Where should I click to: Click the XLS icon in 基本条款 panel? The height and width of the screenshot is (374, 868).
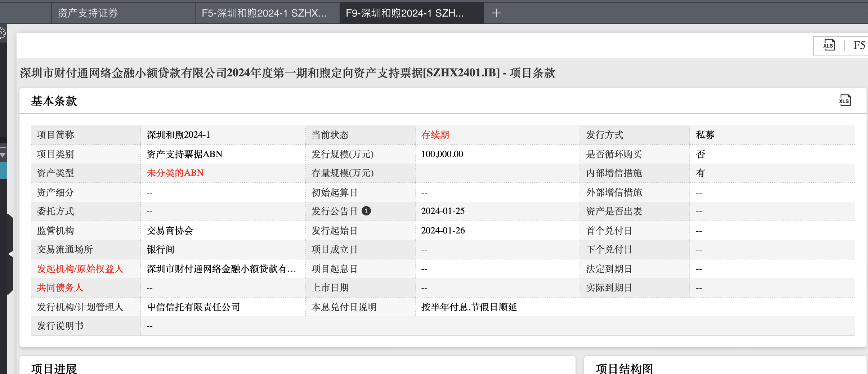pyautogui.click(x=845, y=101)
